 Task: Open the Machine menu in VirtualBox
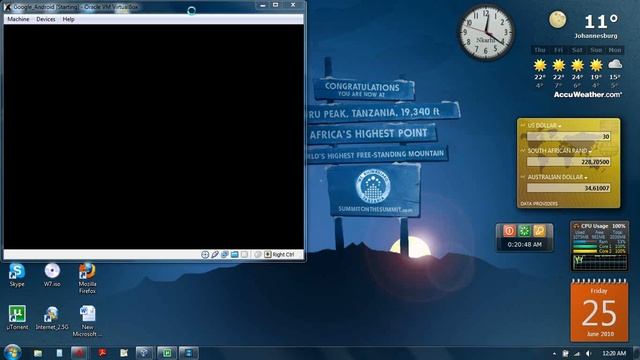(x=18, y=19)
